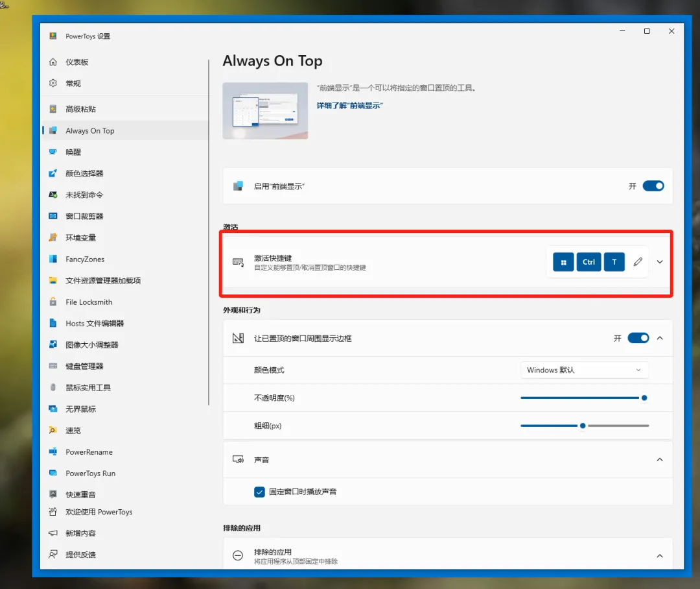The height and width of the screenshot is (589, 700).
Task: Click the 提供反馈 person icon
Action: 52,555
